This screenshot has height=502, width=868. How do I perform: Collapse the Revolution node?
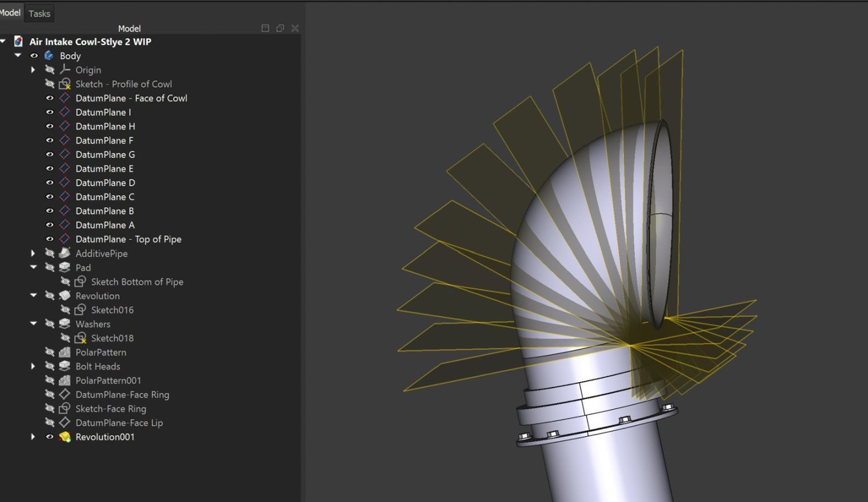[34, 295]
